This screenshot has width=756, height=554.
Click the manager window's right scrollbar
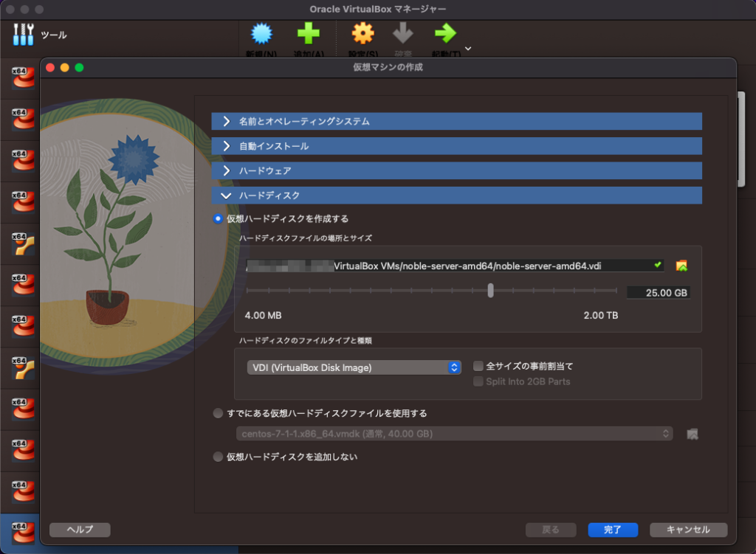tap(741, 139)
